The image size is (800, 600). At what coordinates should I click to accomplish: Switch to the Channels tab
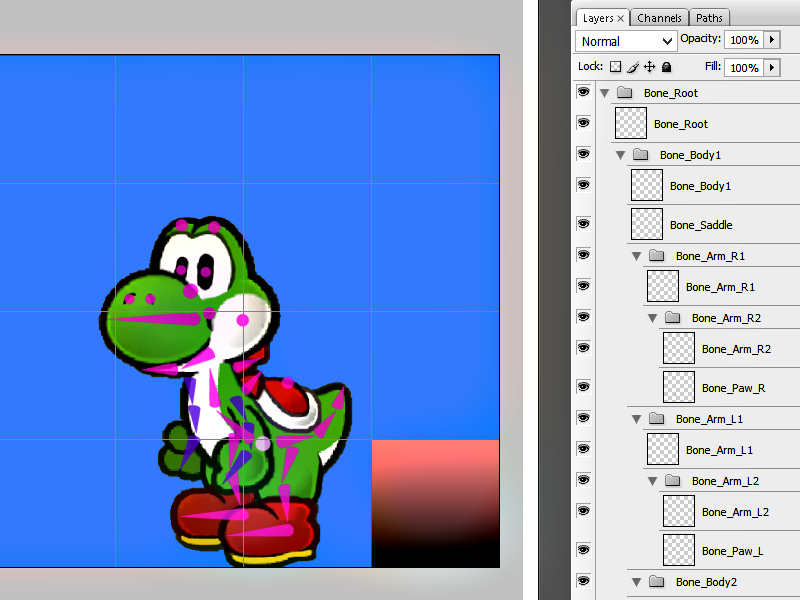click(x=659, y=18)
